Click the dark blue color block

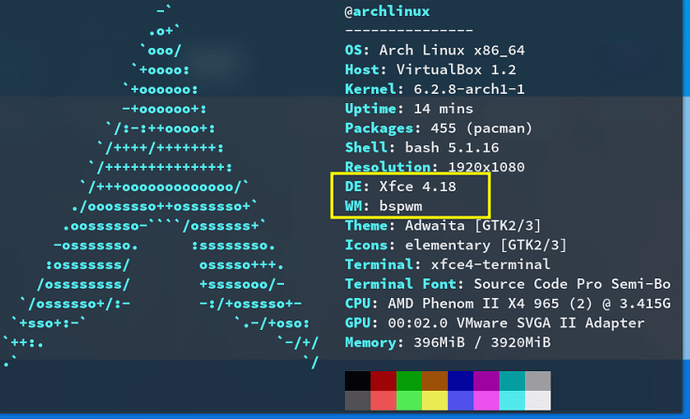[x=461, y=381]
